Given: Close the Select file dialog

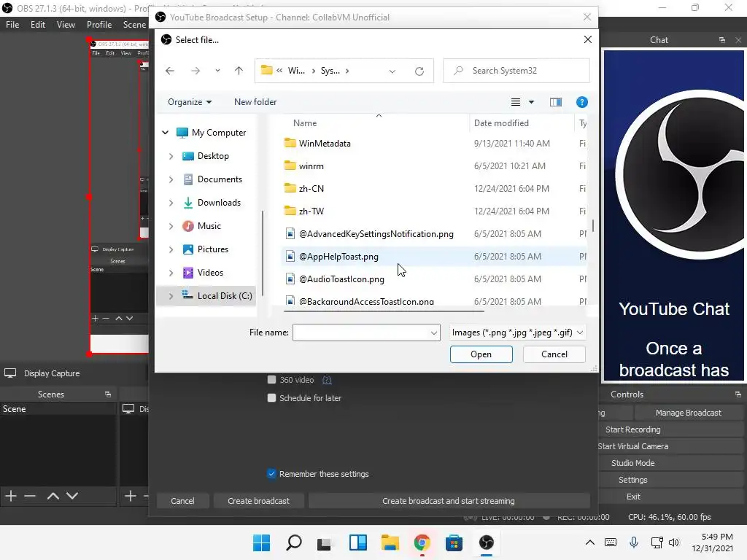Looking at the screenshot, I should pos(587,39).
